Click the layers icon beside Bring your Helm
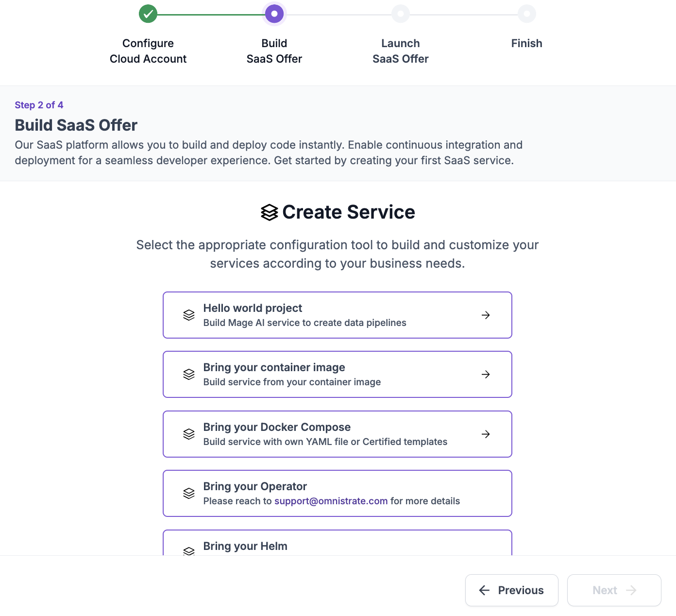The width and height of the screenshot is (676, 616). [189, 551]
